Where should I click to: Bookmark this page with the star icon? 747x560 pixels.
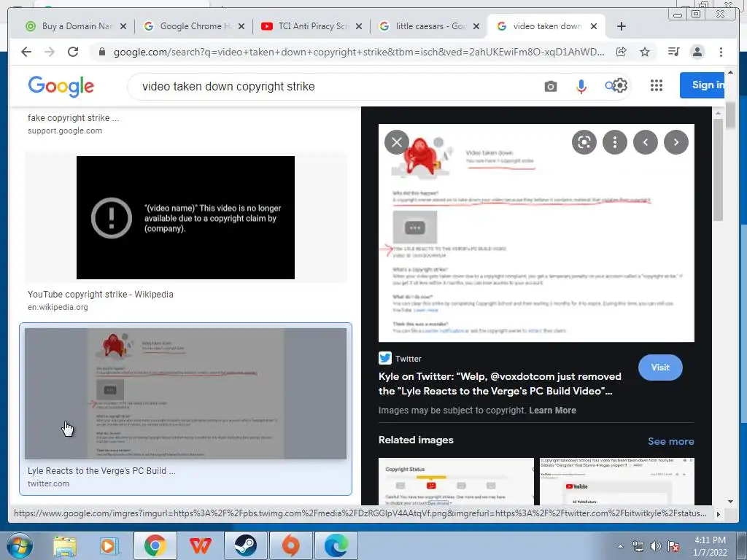tap(645, 52)
